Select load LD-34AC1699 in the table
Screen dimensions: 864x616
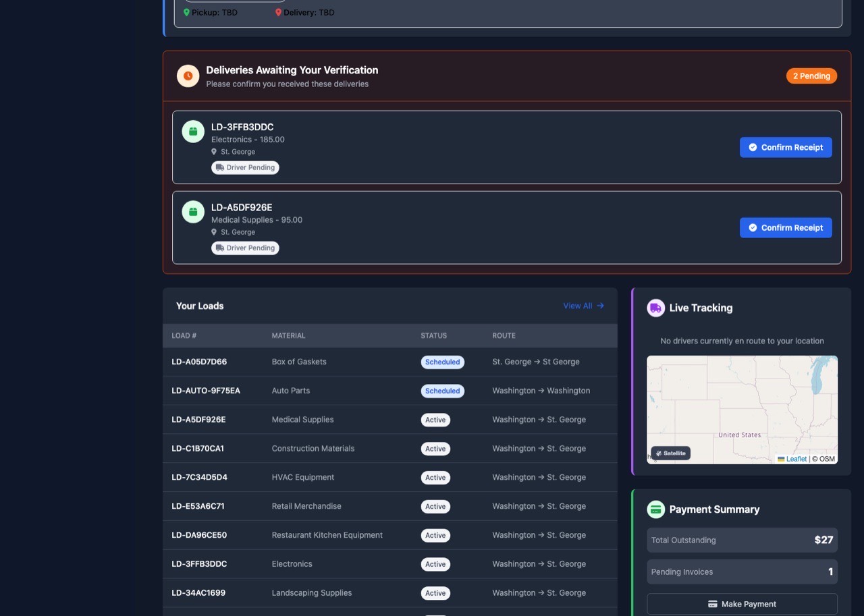point(198,593)
